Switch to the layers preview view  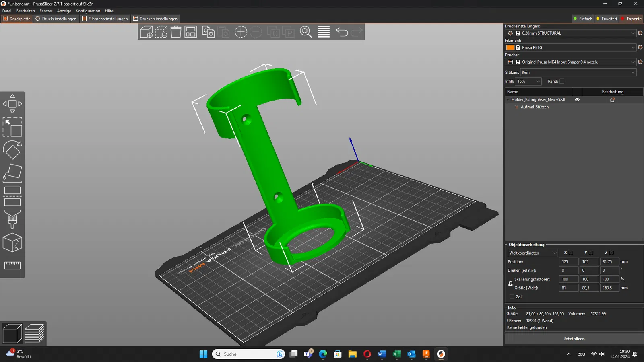click(34, 333)
